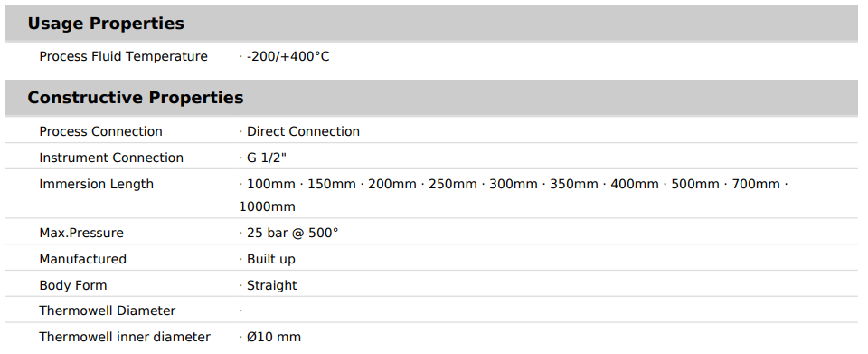Click the Constructive Properties section header

[x=135, y=98]
